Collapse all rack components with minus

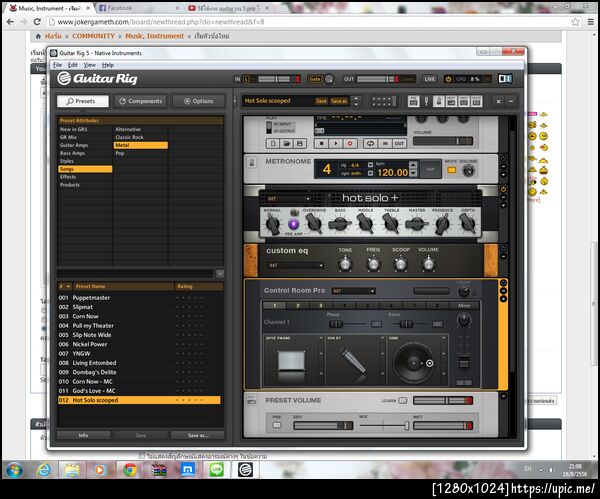pos(511,101)
